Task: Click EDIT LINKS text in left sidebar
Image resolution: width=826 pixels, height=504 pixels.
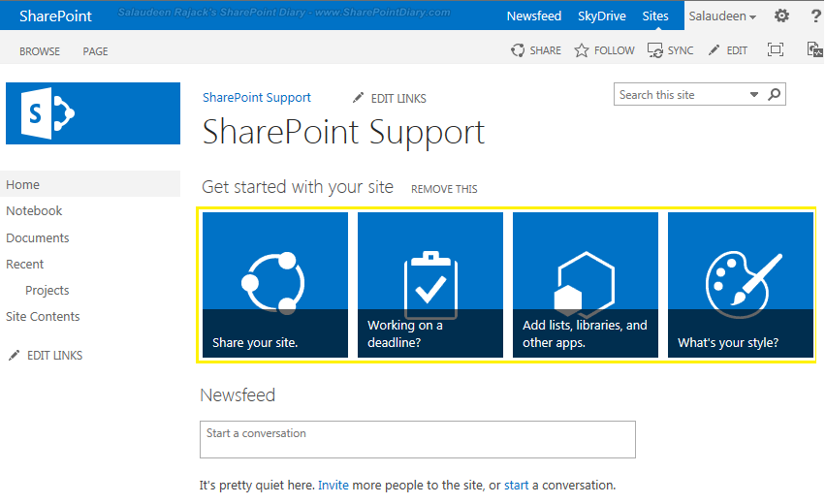Action: click(x=55, y=356)
